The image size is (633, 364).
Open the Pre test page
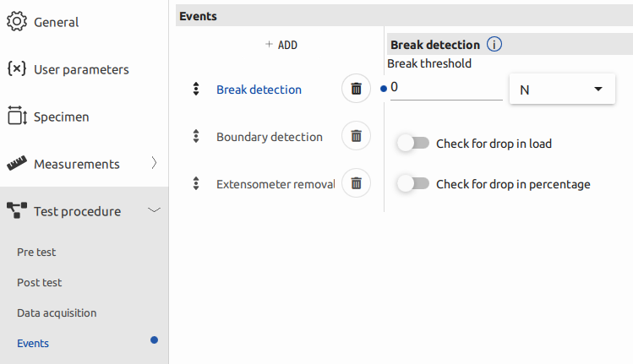tap(36, 252)
